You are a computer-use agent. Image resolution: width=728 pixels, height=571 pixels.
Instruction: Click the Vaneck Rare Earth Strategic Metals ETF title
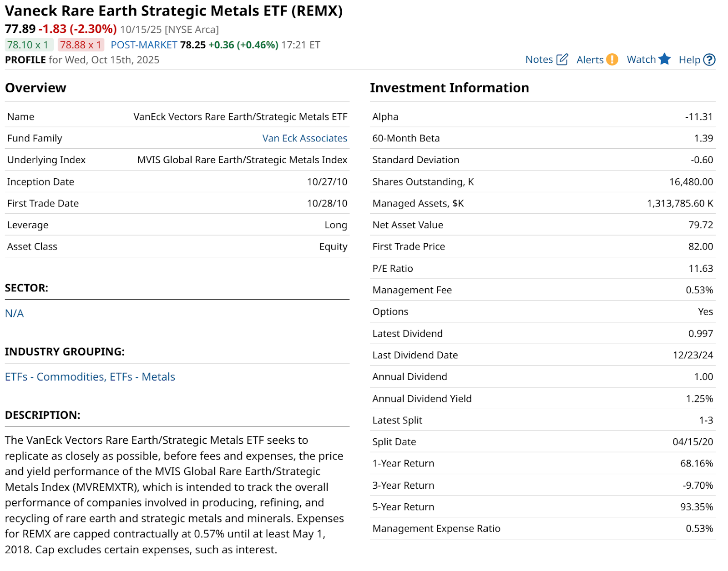[174, 11]
